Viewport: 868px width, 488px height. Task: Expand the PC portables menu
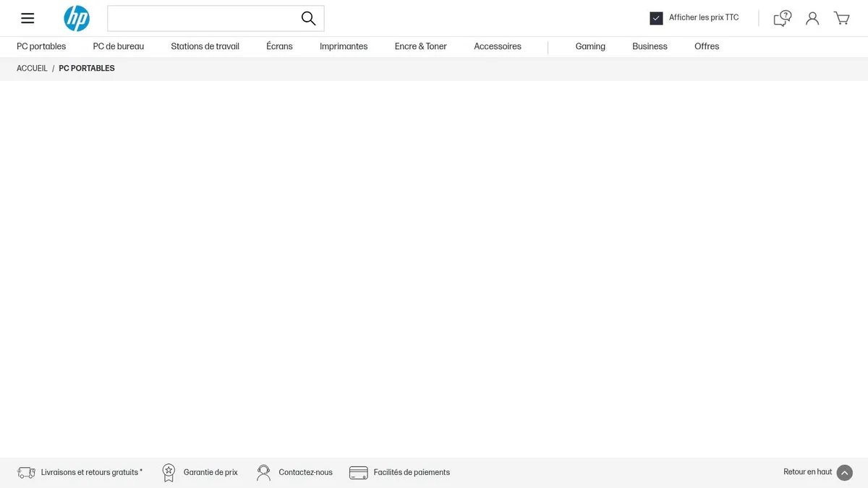[x=41, y=46]
